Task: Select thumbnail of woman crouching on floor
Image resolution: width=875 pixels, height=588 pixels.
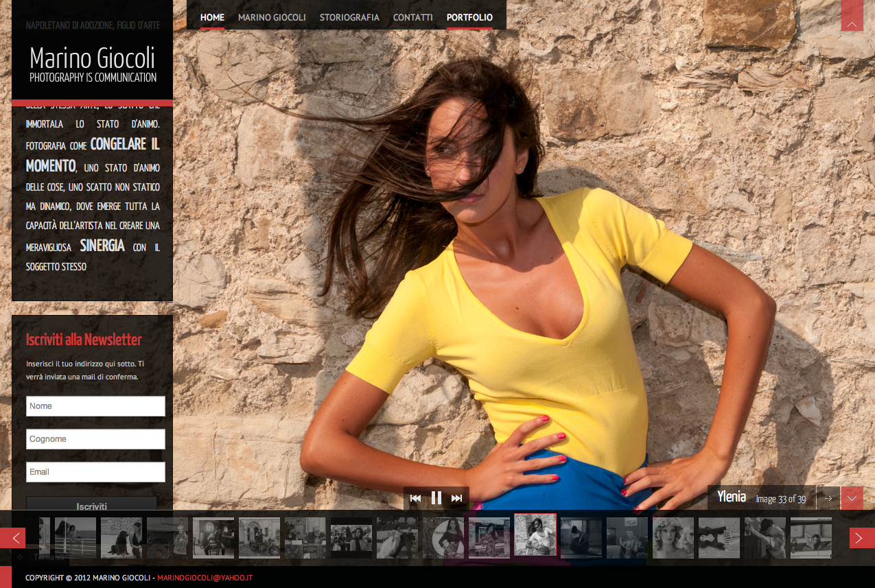Action: (581, 537)
